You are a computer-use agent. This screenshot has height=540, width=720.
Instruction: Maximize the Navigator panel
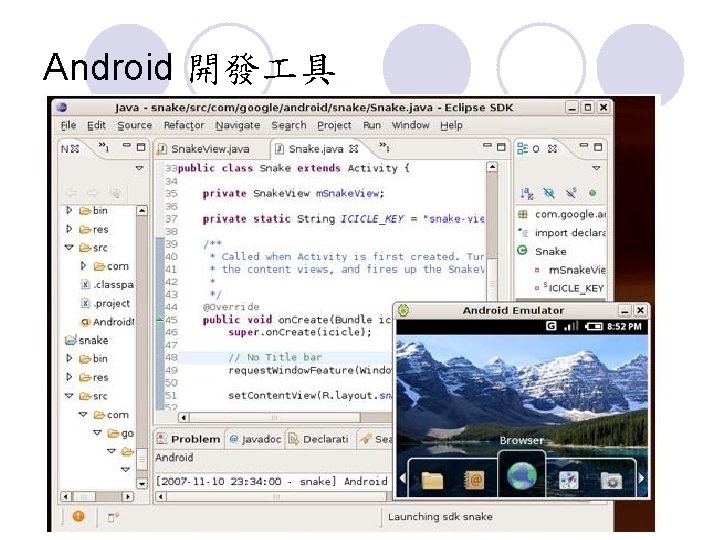pos(141,147)
